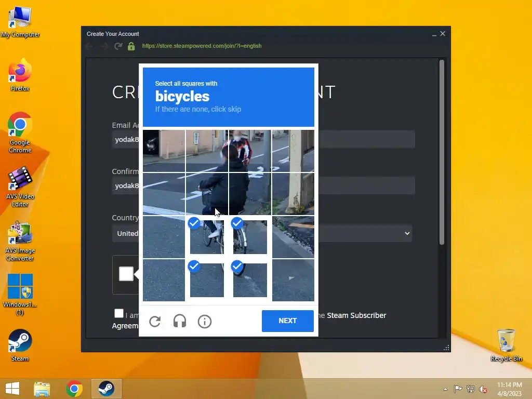Open AVS Image Converter desktop icon

20,241
